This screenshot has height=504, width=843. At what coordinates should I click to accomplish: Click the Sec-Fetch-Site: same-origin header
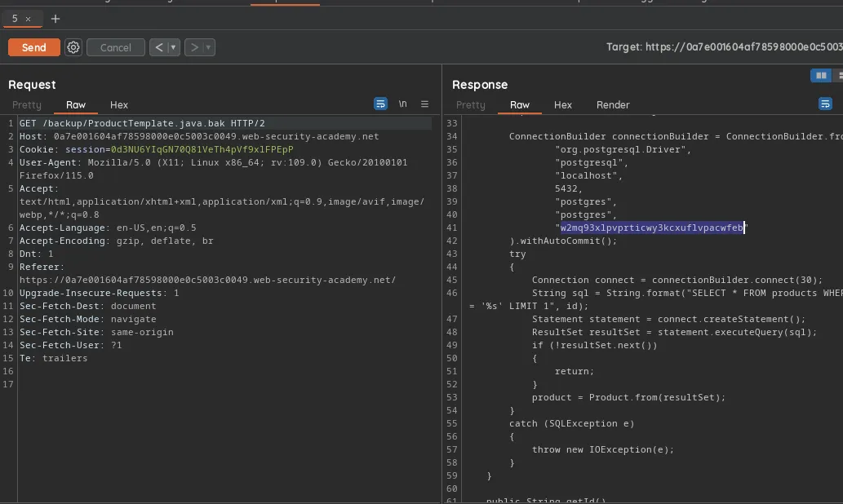pos(96,332)
